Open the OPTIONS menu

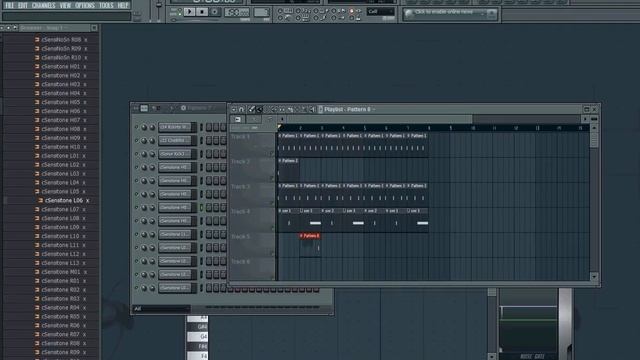click(85, 5)
